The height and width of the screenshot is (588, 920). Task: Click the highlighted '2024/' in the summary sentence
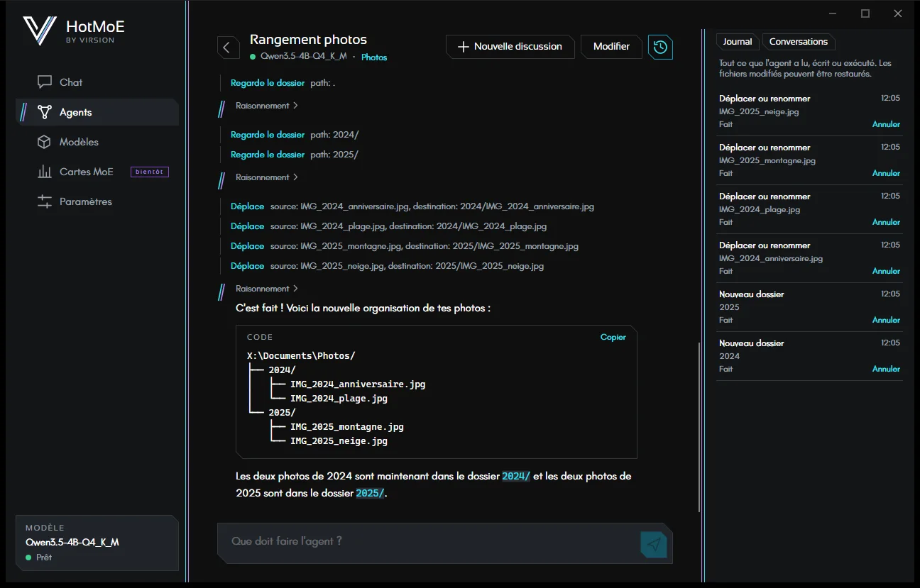click(516, 477)
